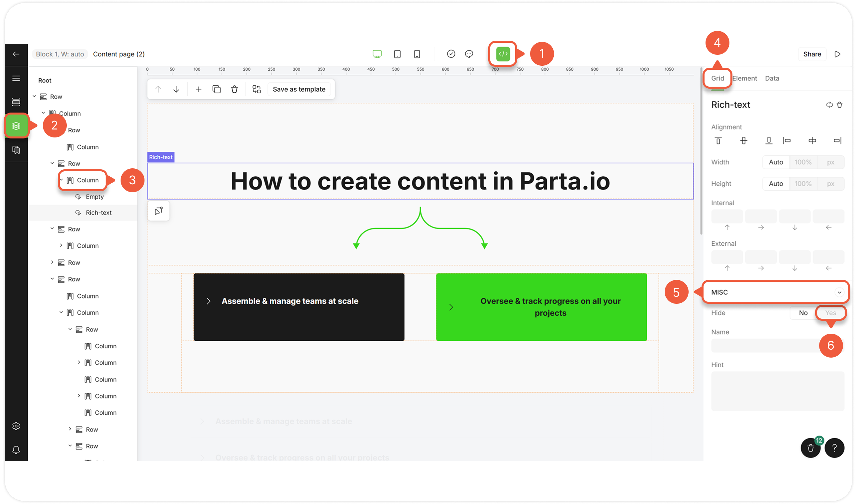The width and height of the screenshot is (855, 504).
Task: Open the comments speech bubble icon
Action: click(x=469, y=54)
